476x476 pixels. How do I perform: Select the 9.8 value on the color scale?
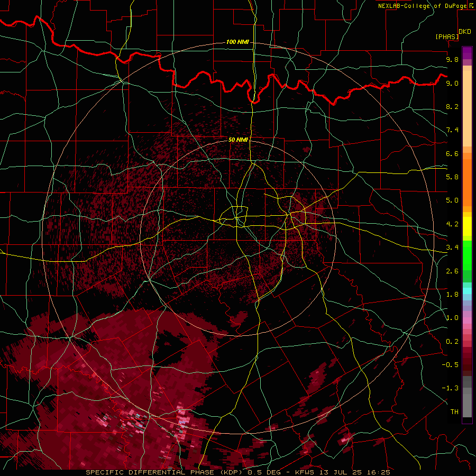(x=452, y=59)
